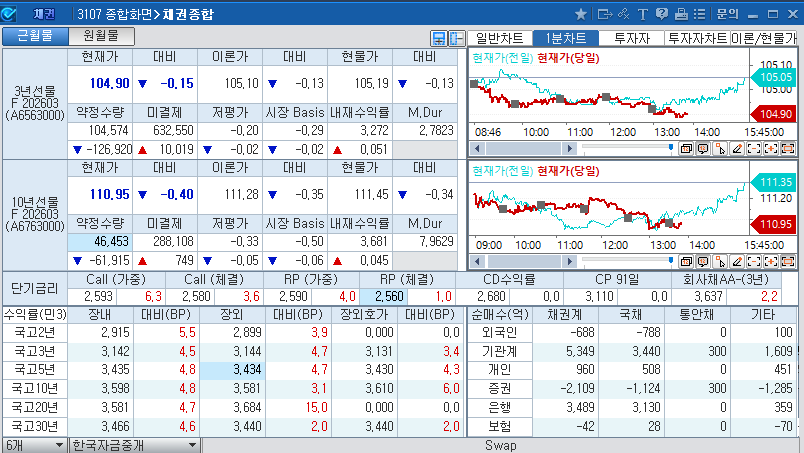804x453 pixels.
Task: Click 3-year open interest value 632,550
Action: click(173, 130)
